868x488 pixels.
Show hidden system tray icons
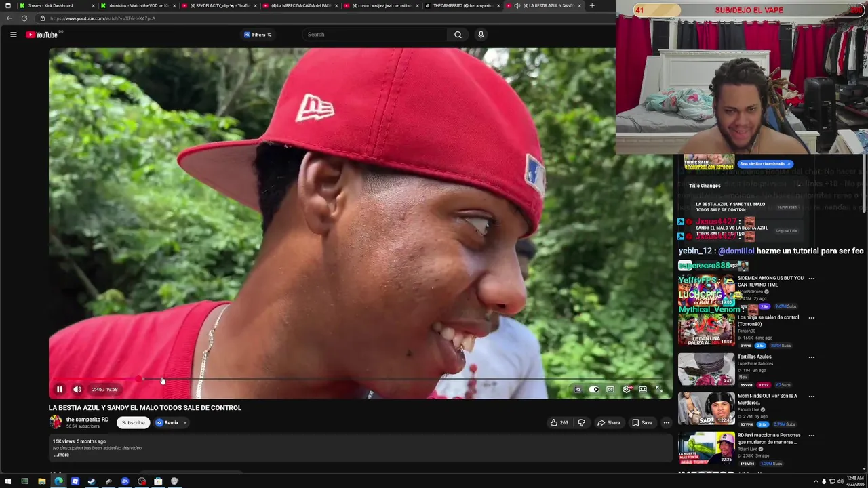pyautogui.click(x=816, y=481)
